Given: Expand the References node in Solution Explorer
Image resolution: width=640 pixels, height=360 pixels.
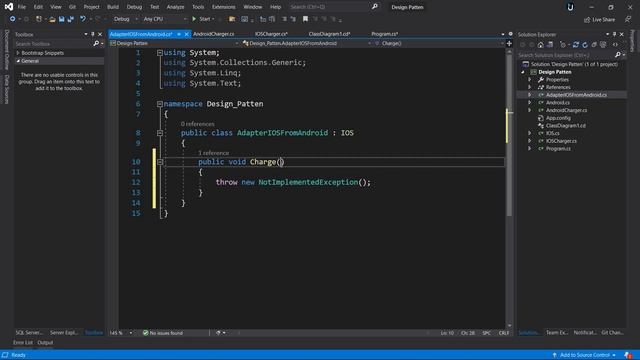Looking at the screenshot, I should [530, 87].
